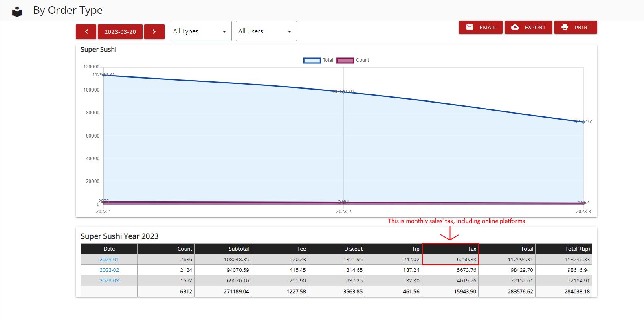This screenshot has width=644, height=321.
Task: Go to previous date with left chevron
Action: (86, 32)
